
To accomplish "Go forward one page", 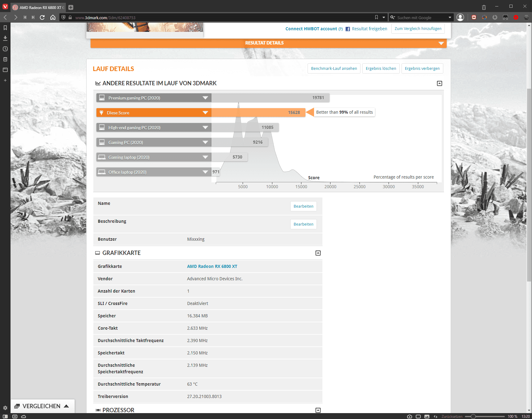I will pos(15,17).
